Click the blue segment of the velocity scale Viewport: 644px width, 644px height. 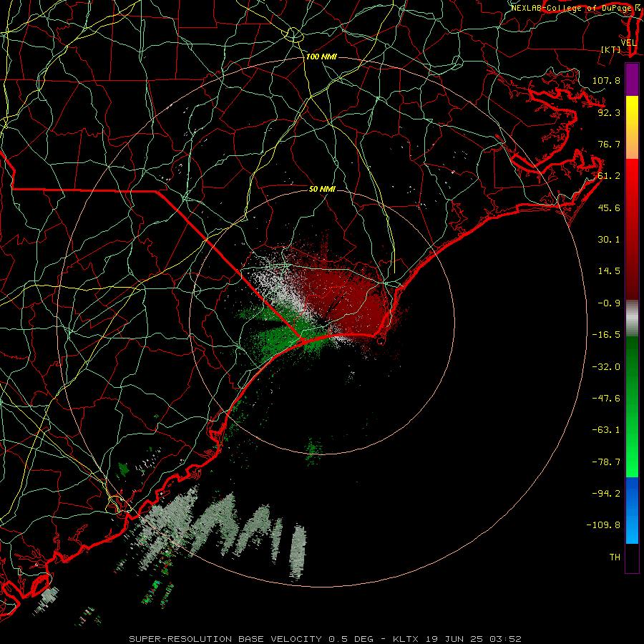632,510
